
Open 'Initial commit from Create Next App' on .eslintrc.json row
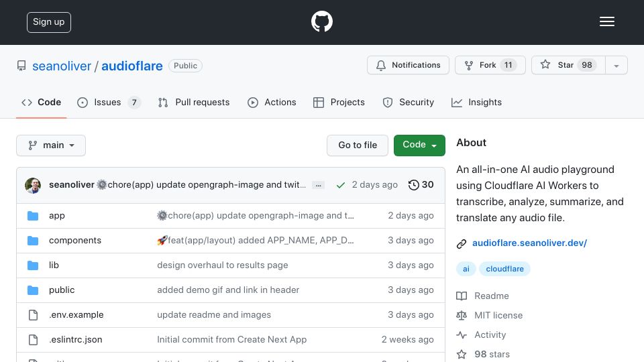coord(231,340)
